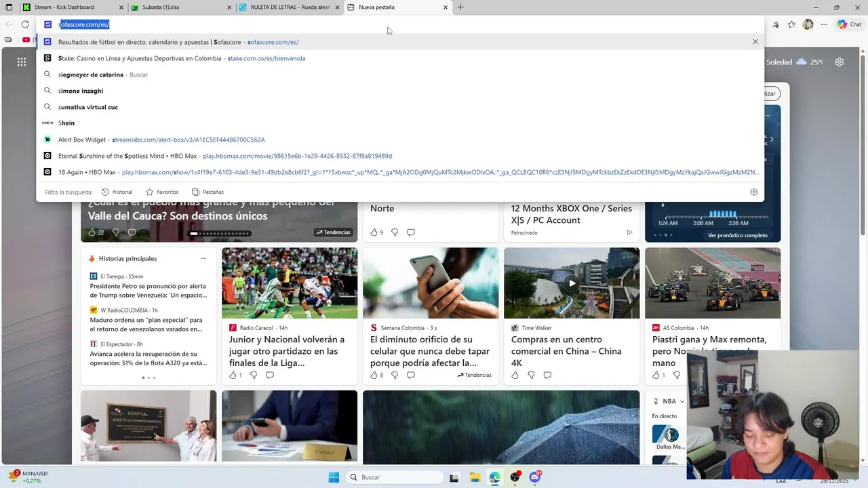This screenshot has width=868, height=488.
Task: Open the Presidente Petro El Tiempo headline
Action: [x=149, y=291]
